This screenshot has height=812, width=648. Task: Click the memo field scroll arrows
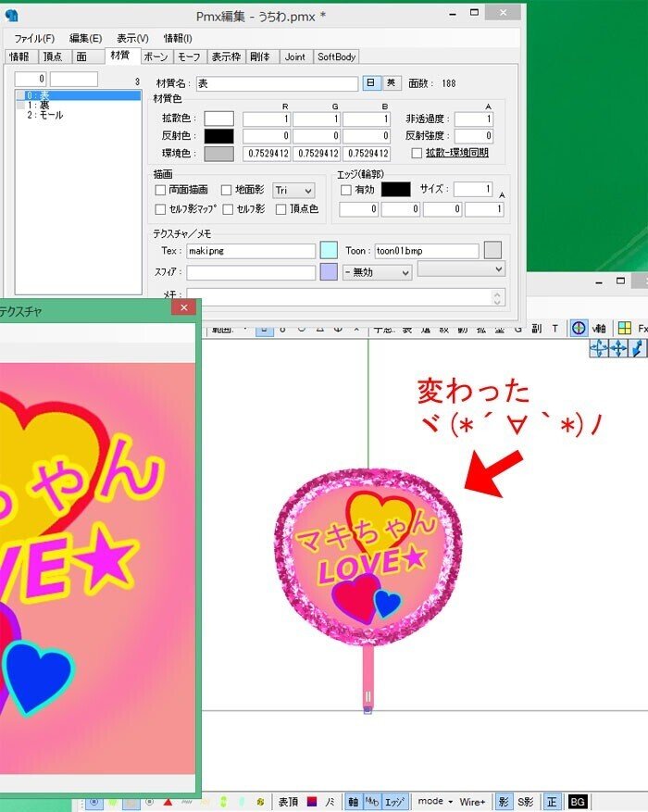coord(497,297)
